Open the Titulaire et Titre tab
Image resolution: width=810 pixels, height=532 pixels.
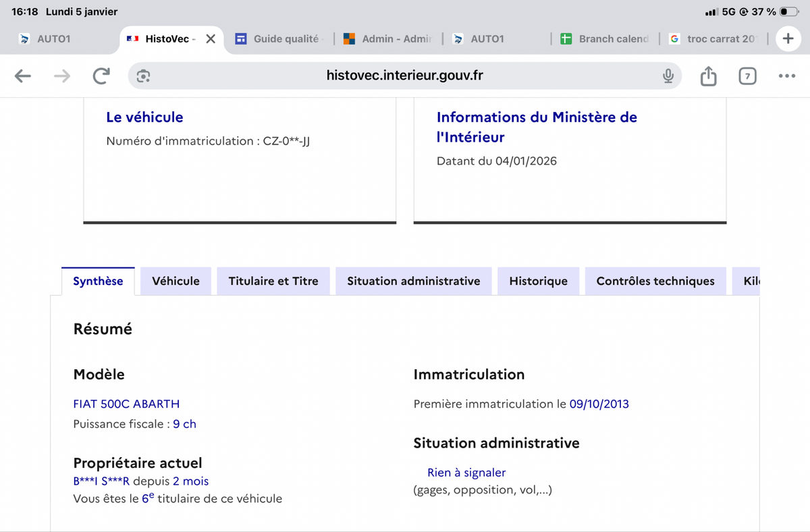coord(273,282)
